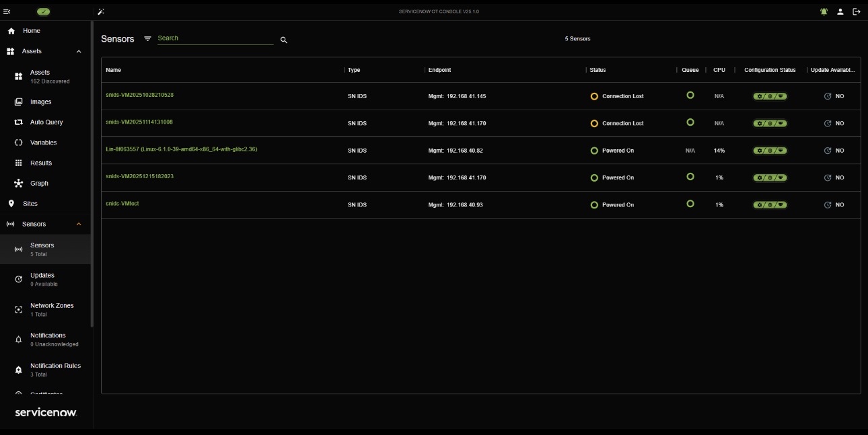Screen dimensions: 868x435
Task: Open Updates 0 Available
Action: point(46,279)
